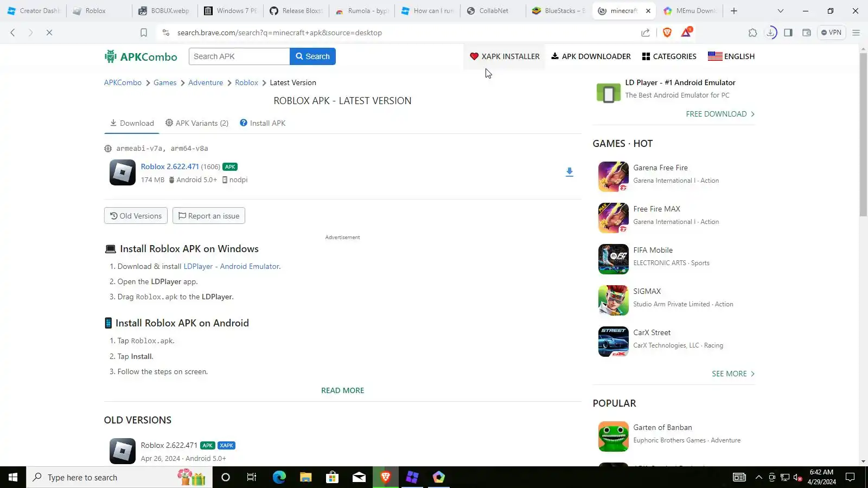Click the Windows taskbar search box
The image size is (868, 488).
[x=119, y=477]
